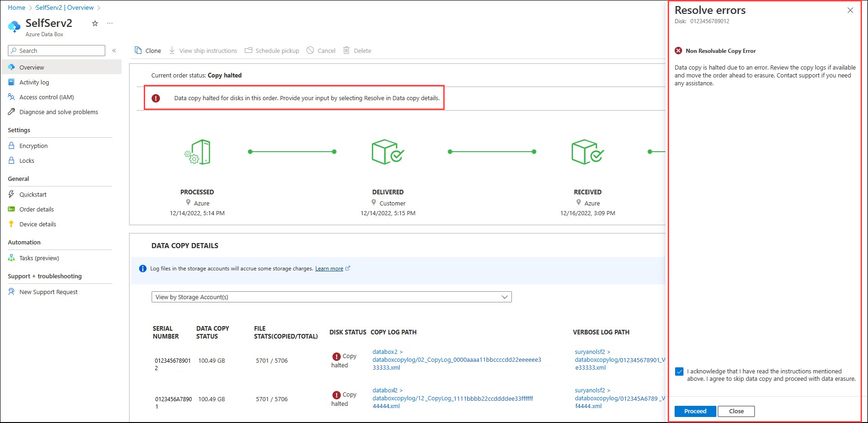Open the more options ellipsis by title

point(110,23)
